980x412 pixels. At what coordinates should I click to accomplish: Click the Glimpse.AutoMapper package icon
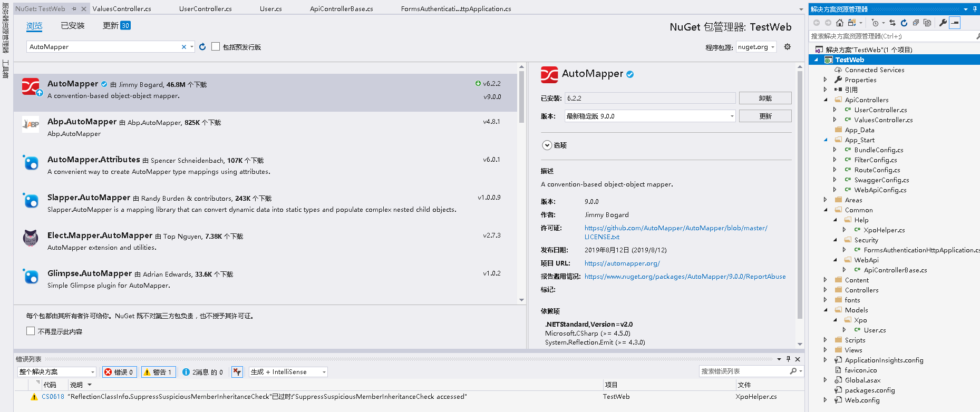[x=31, y=276]
